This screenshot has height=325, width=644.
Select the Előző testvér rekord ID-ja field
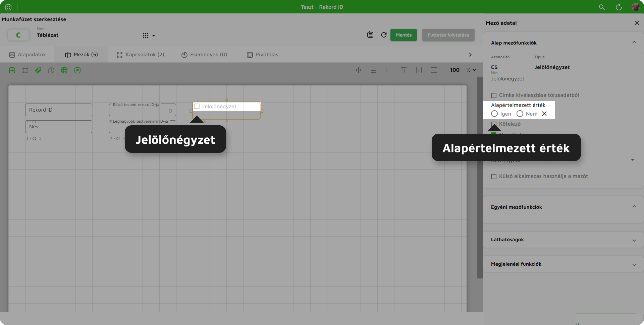(143, 110)
